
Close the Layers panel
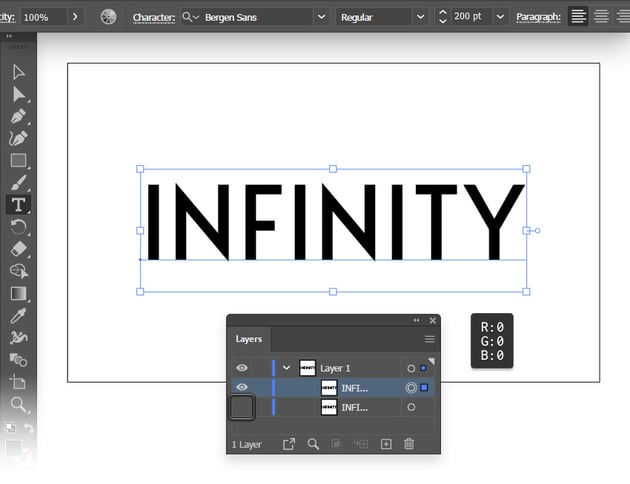(432, 321)
